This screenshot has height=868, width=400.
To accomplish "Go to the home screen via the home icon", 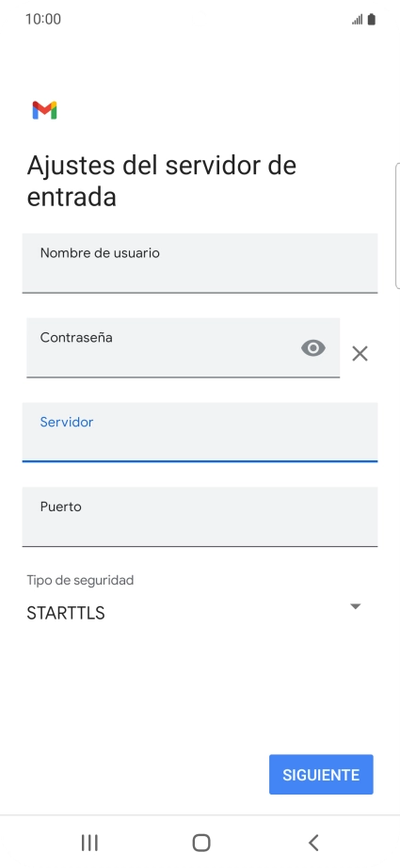I will 201,843.
